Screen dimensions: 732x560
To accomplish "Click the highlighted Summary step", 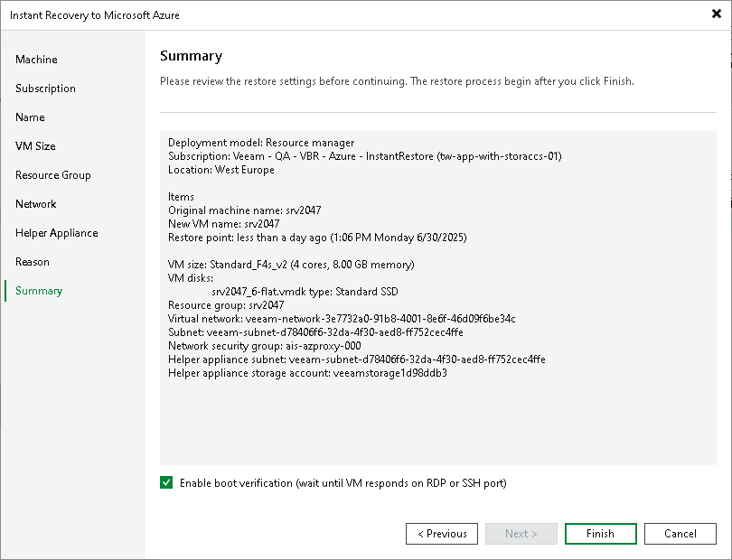I will (x=40, y=290).
